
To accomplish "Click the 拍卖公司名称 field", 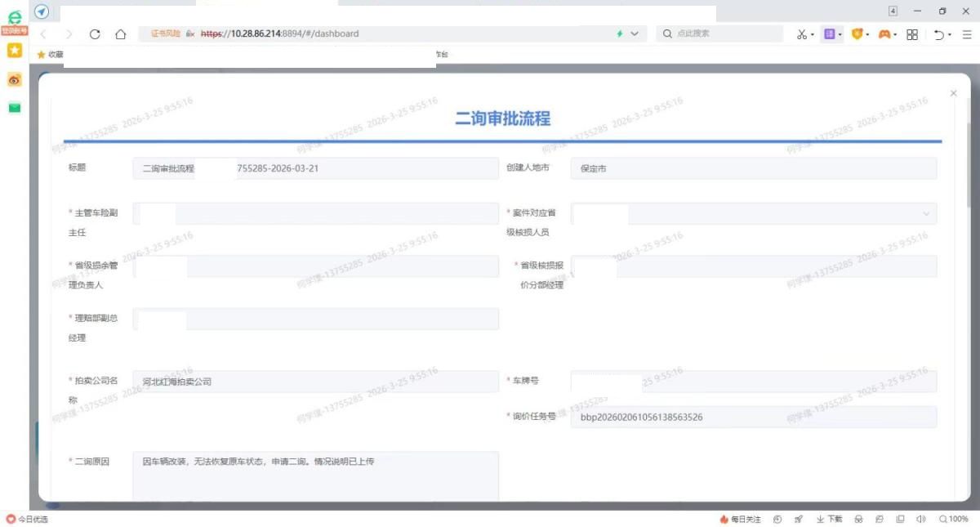I will pyautogui.click(x=315, y=382).
